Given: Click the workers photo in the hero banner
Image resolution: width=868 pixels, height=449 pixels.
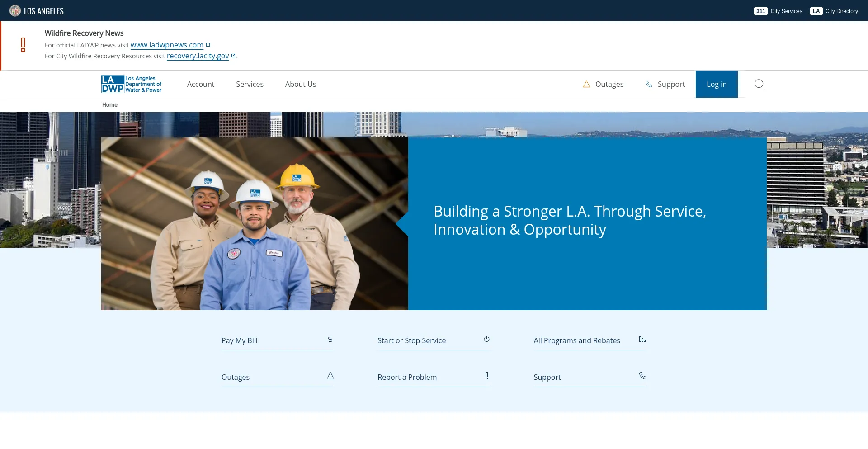Looking at the screenshot, I should tap(255, 224).
